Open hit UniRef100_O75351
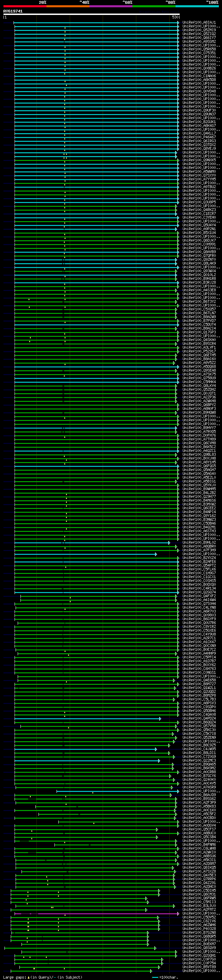 (199, 53)
